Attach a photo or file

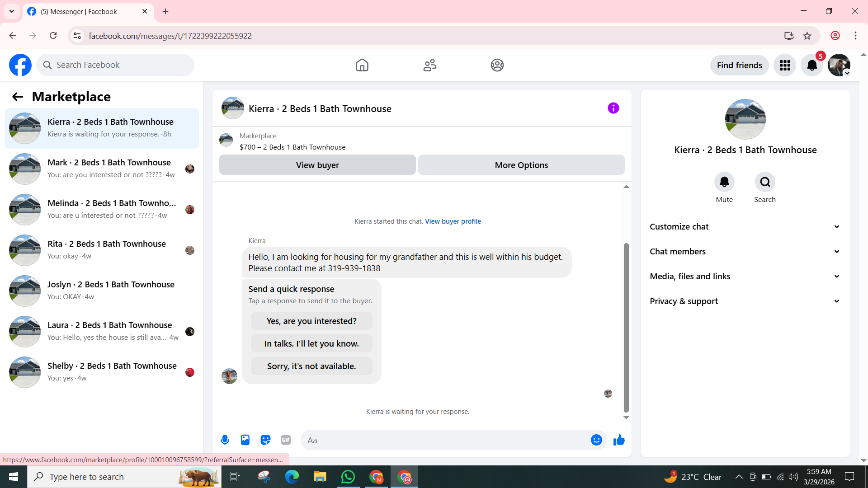click(245, 440)
